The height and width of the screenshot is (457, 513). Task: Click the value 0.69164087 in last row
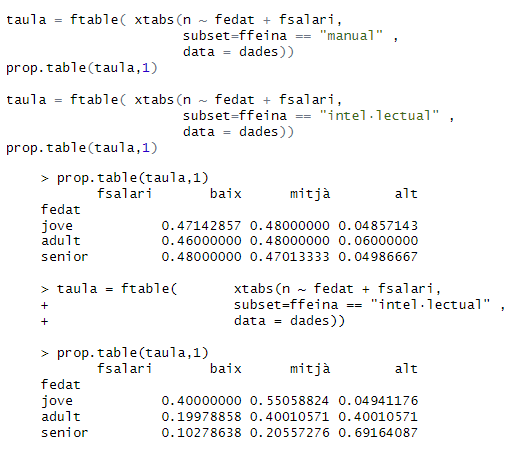tap(378, 433)
